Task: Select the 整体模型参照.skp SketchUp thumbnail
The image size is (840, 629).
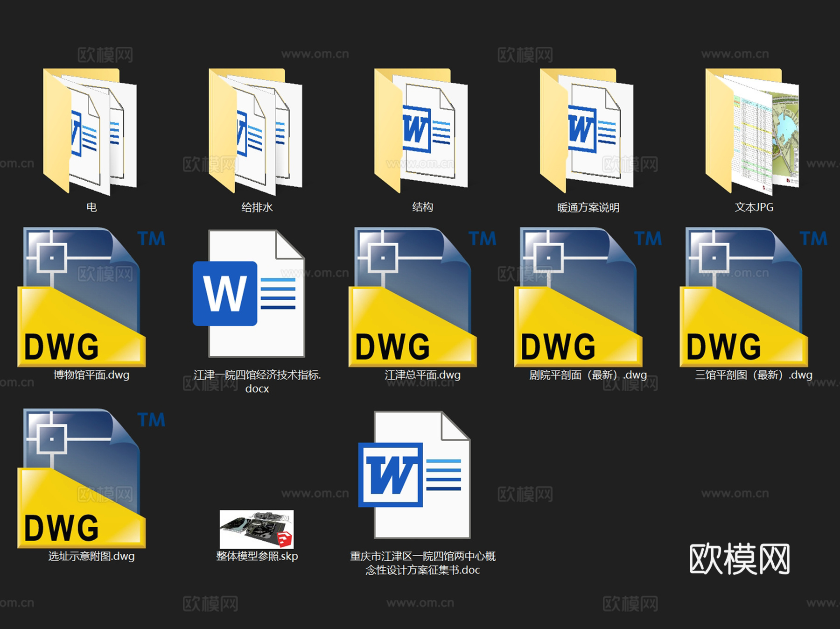Action: (257, 529)
